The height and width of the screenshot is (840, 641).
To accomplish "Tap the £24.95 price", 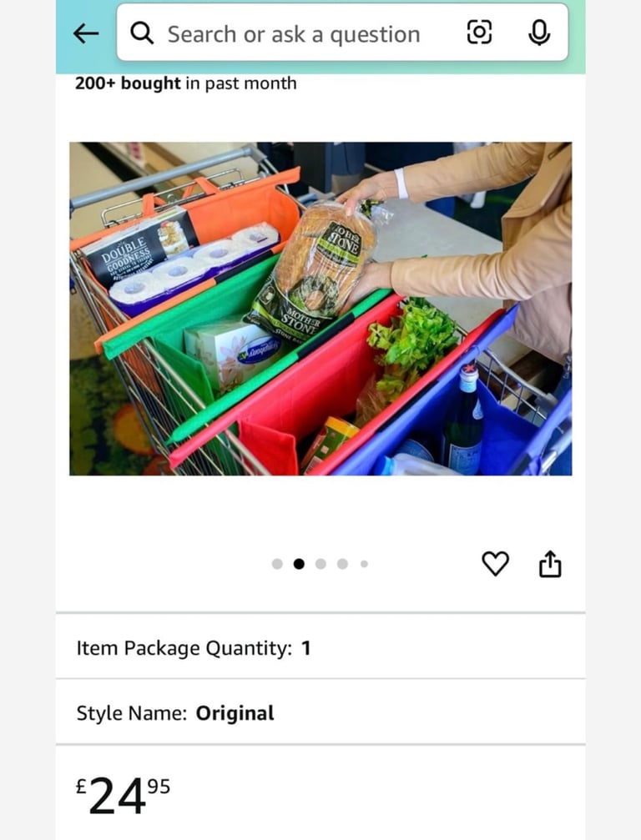I will pyautogui.click(x=123, y=796).
